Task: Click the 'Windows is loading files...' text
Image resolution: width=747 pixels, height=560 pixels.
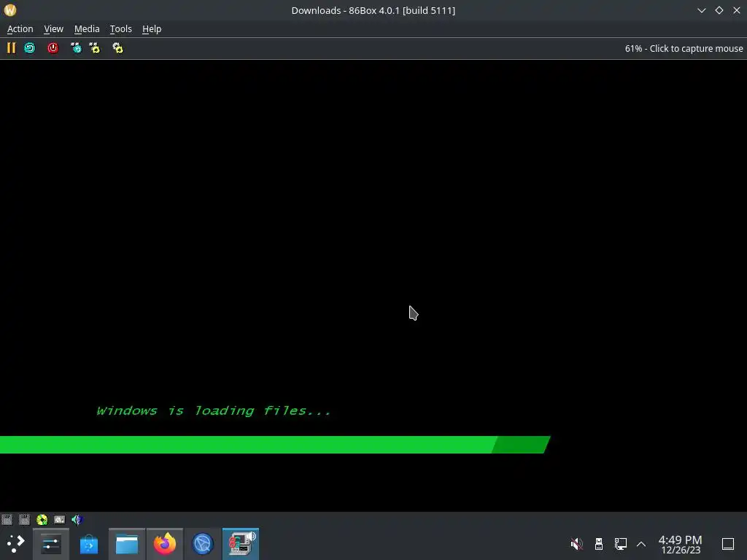Action: coord(214,411)
